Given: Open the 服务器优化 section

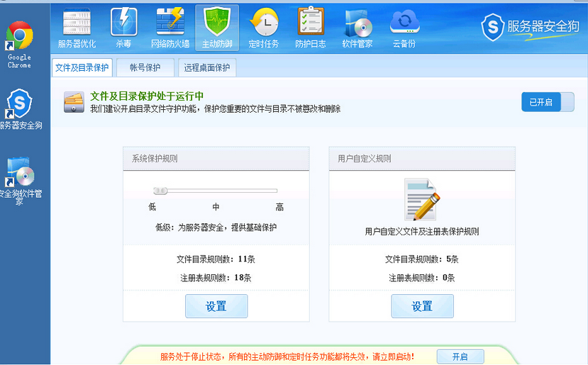Looking at the screenshot, I should [77, 27].
